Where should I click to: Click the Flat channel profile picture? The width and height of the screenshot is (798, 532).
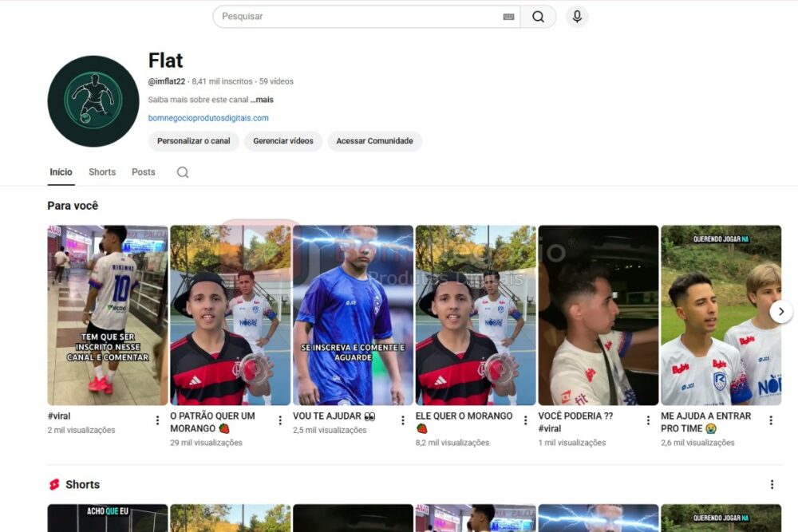[93, 99]
